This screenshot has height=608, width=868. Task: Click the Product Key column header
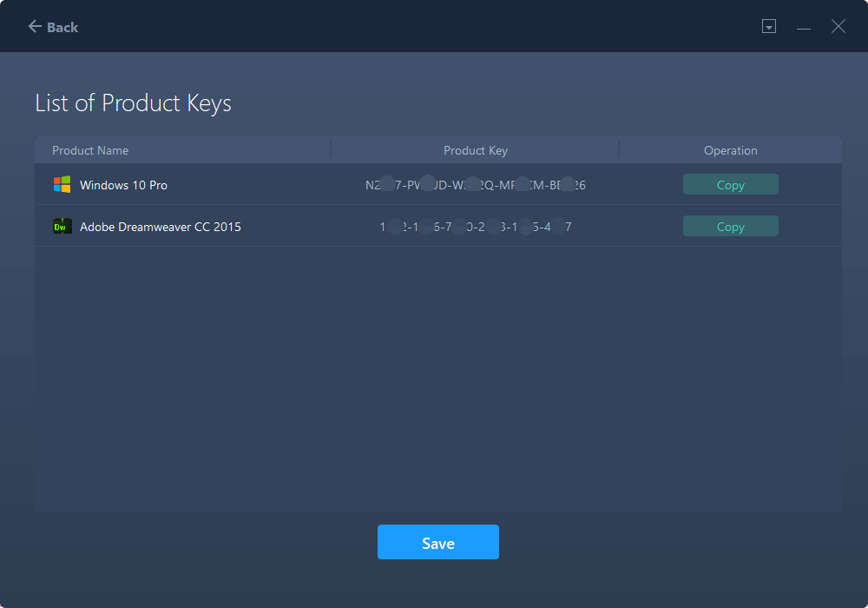pos(475,150)
